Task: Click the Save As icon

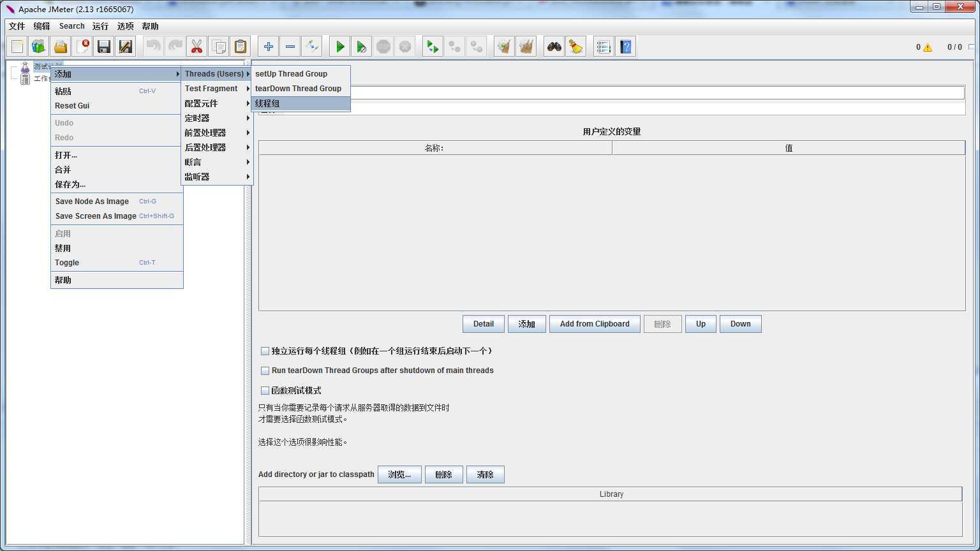Action: click(126, 47)
